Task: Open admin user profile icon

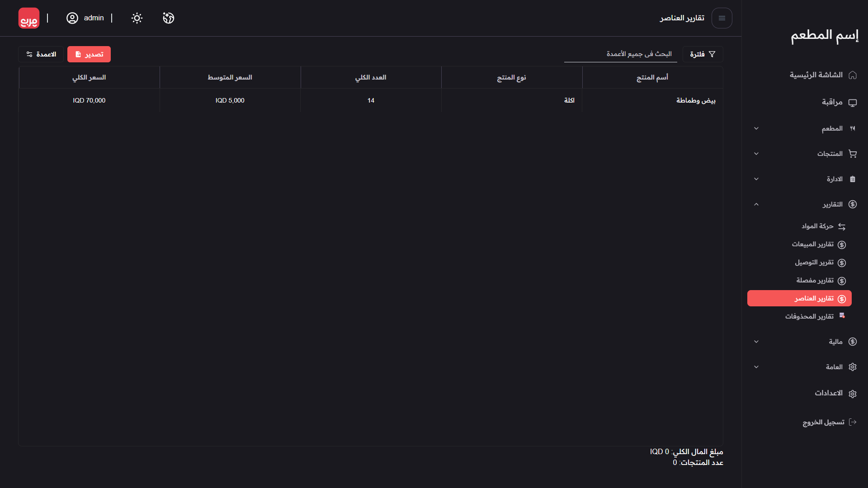Action: point(72,18)
